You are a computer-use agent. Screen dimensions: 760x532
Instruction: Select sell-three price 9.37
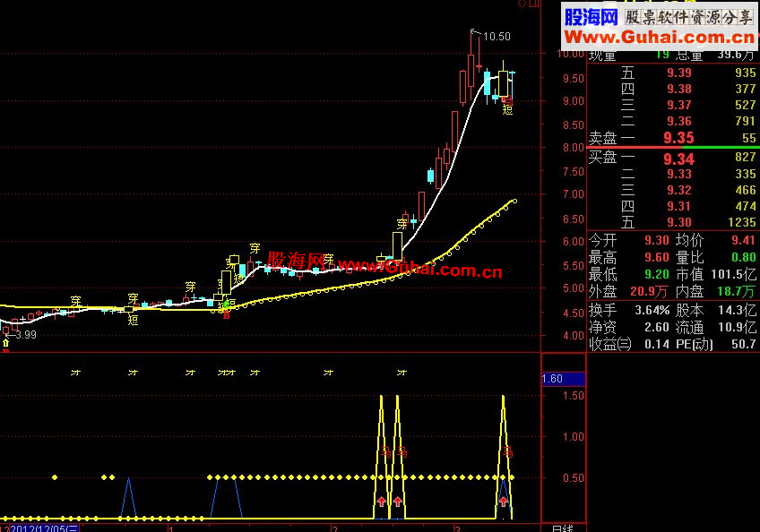679,105
